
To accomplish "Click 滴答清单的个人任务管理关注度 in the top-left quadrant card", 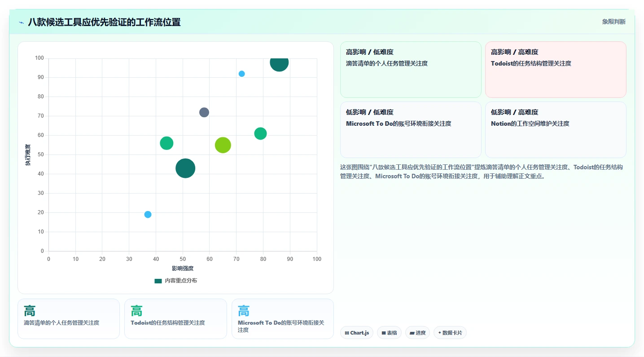I will pos(387,63).
